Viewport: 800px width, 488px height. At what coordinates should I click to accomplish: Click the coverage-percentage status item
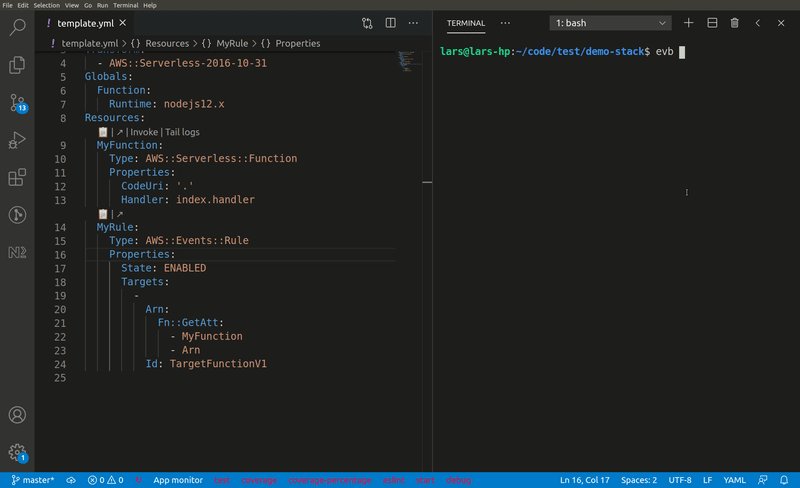pos(330,480)
